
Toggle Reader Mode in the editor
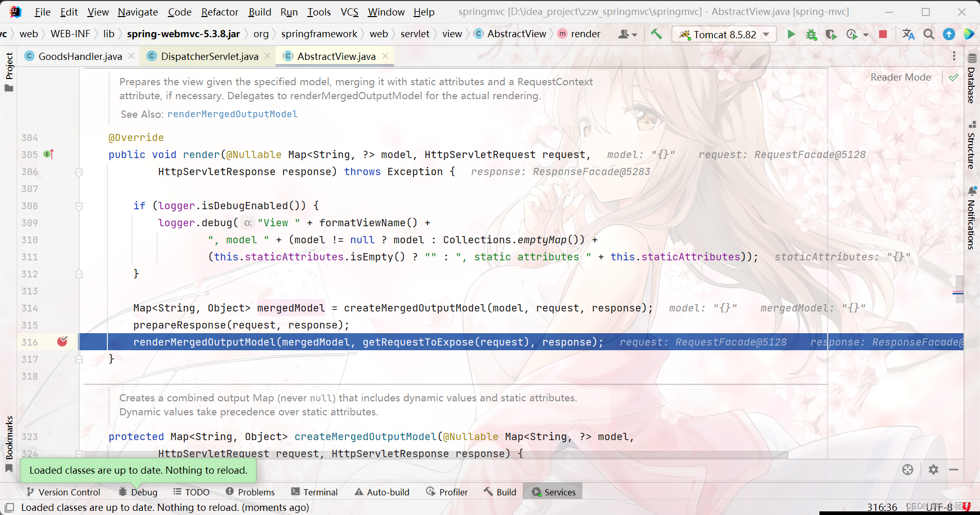(x=900, y=77)
